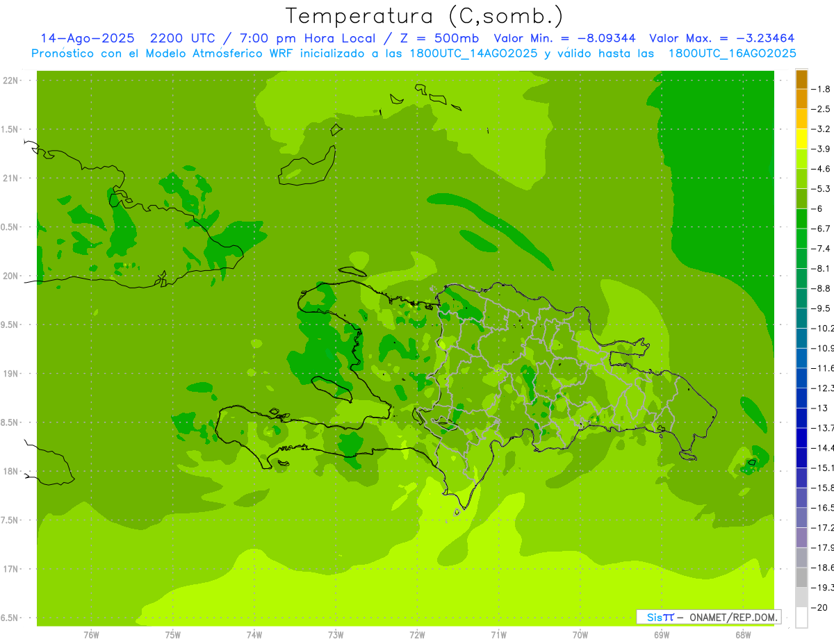The image size is (834, 644).
Task: Click the "22N" latitude axis label
Action: pos(12,81)
